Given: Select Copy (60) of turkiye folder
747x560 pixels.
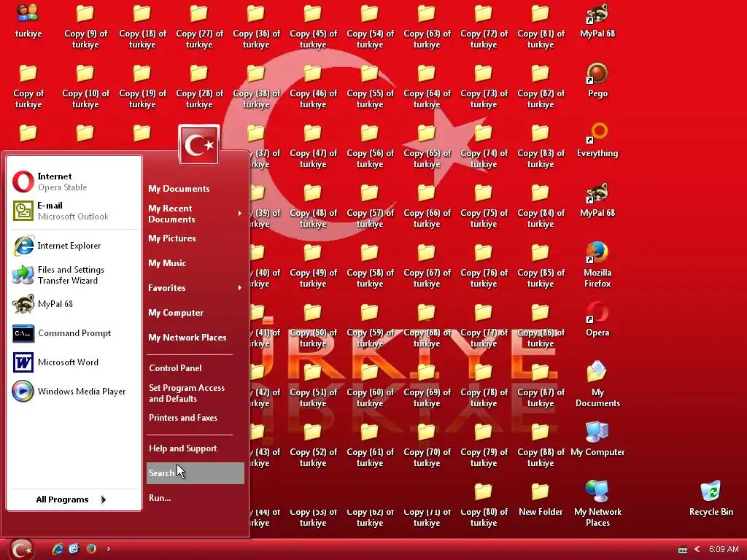Looking at the screenshot, I should pos(370,384).
